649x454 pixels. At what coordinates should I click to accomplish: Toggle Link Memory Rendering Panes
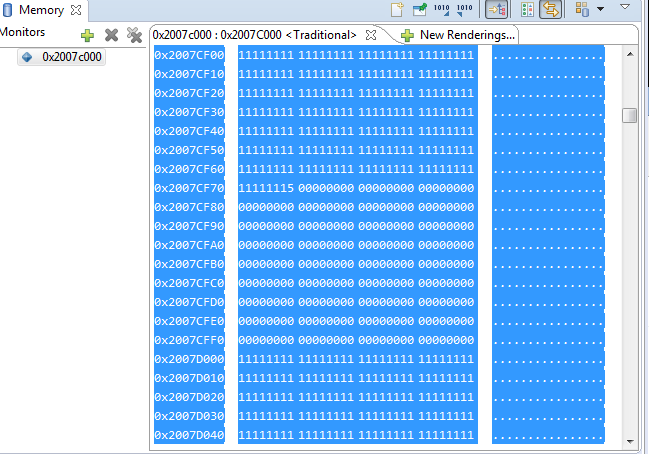pyautogui.click(x=550, y=9)
